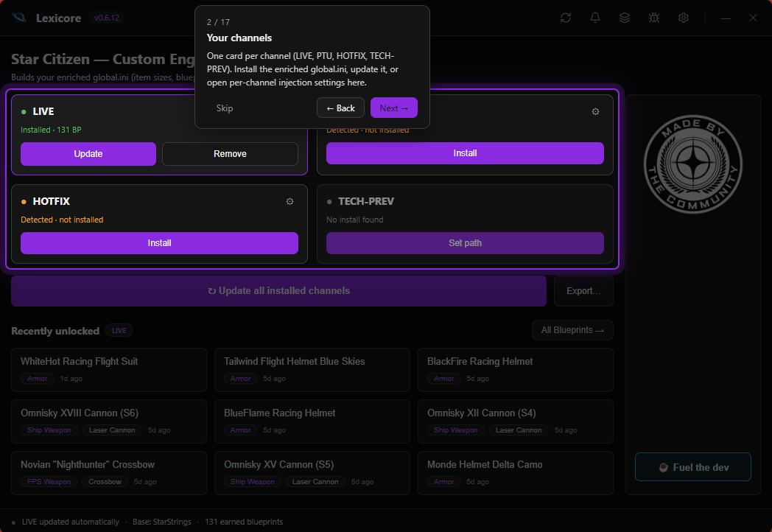772x532 pixels.
Task: Click Armor tag on Tailwind Flight Helmet
Action: (241, 378)
